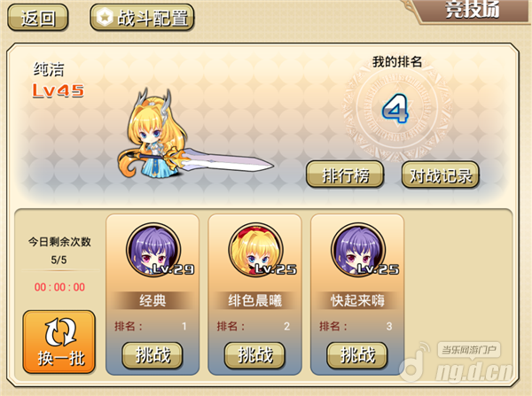Tap the 返回 back button
The width and height of the screenshot is (532, 396).
point(37,18)
